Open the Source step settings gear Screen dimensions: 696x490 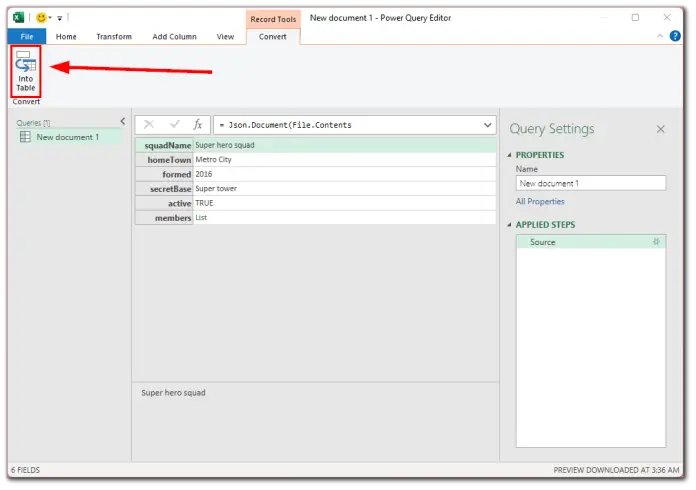[x=656, y=242]
